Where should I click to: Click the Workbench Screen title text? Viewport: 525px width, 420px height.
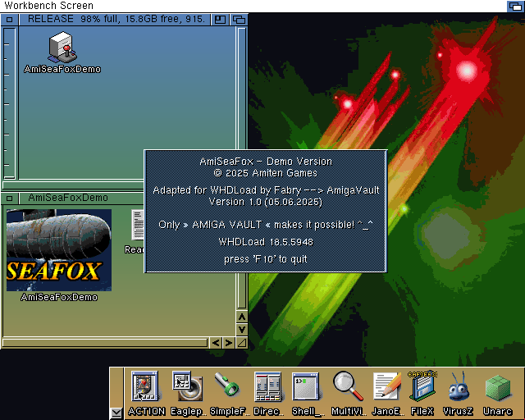point(49,6)
